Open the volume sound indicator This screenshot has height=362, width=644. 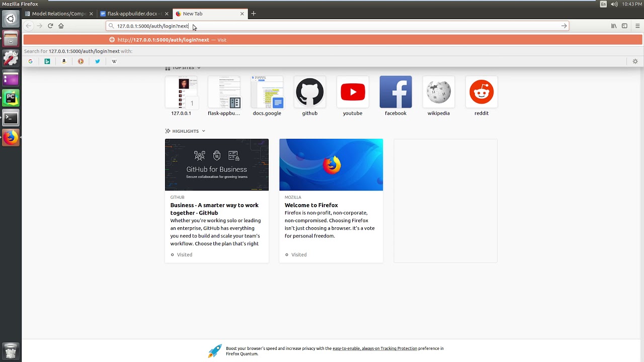click(x=614, y=4)
